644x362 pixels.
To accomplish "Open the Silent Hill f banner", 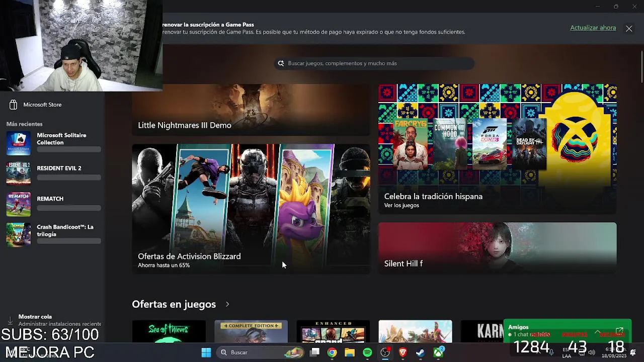I will click(x=497, y=248).
